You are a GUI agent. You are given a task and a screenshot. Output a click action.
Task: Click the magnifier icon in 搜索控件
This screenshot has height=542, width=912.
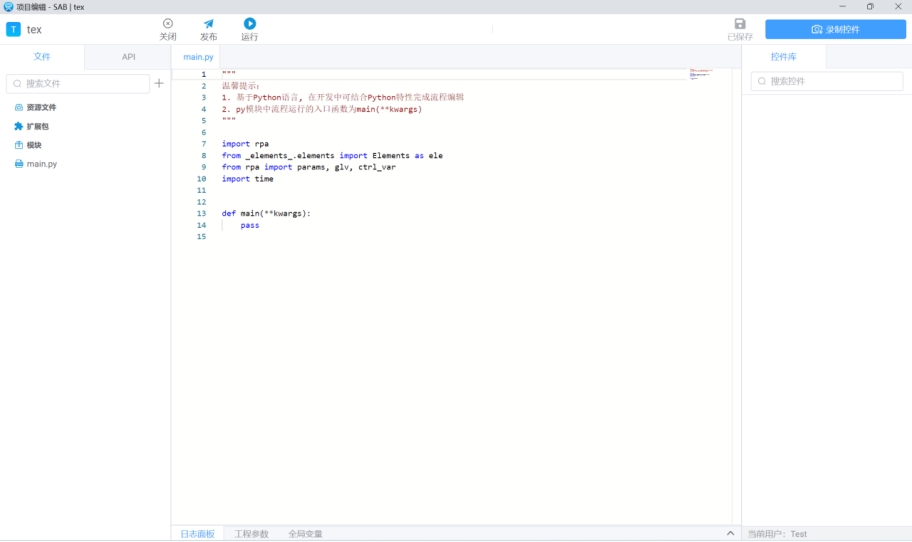(762, 81)
